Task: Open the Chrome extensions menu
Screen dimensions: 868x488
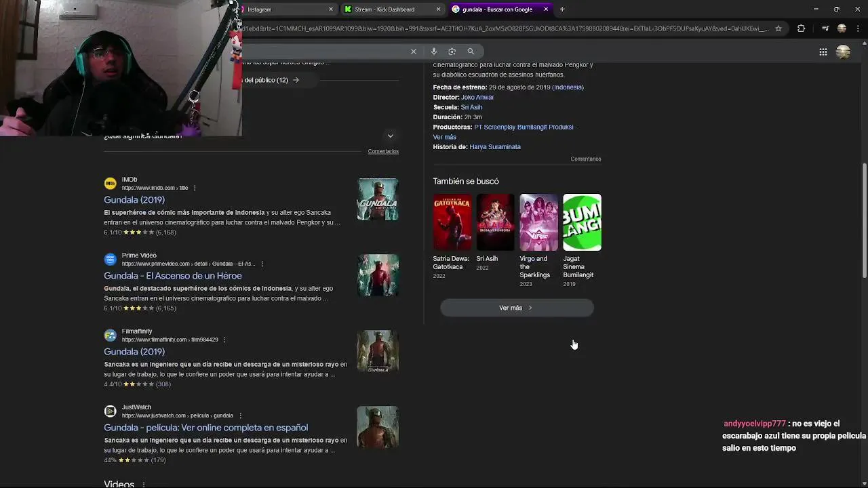Action: 801,28
